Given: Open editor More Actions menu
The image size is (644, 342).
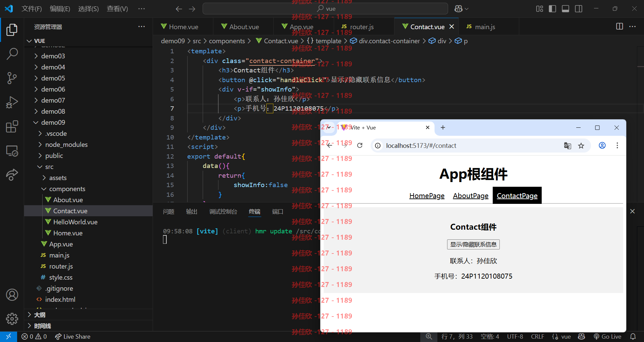Looking at the screenshot, I should (633, 26).
